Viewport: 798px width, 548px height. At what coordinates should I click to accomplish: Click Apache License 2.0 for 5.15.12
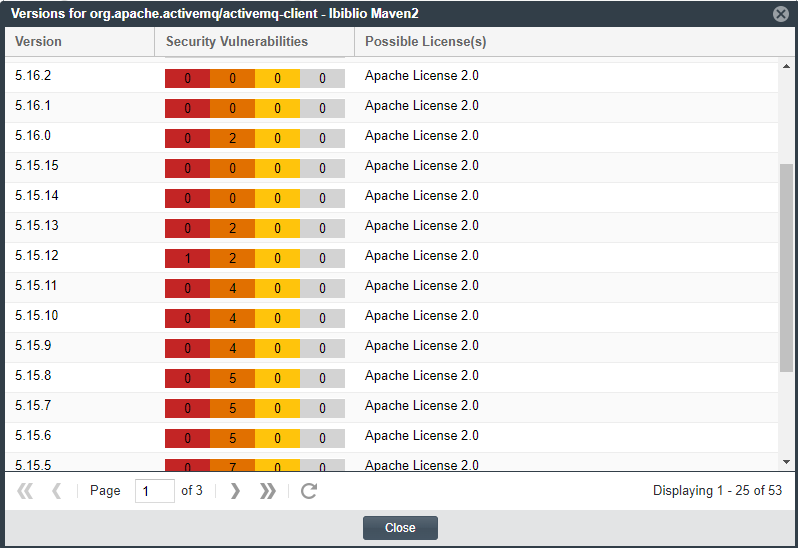(422, 256)
